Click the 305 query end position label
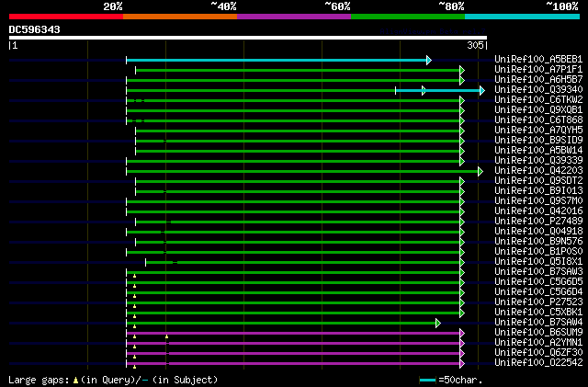The height and width of the screenshot is (387, 588). pos(475,45)
